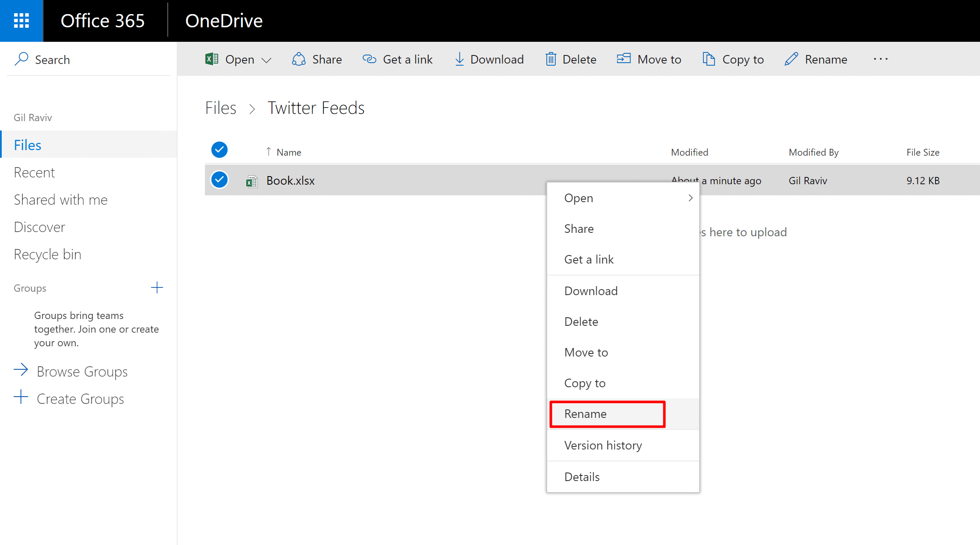The width and height of the screenshot is (980, 545).
Task: Click the Browse Groups link
Action: (82, 371)
